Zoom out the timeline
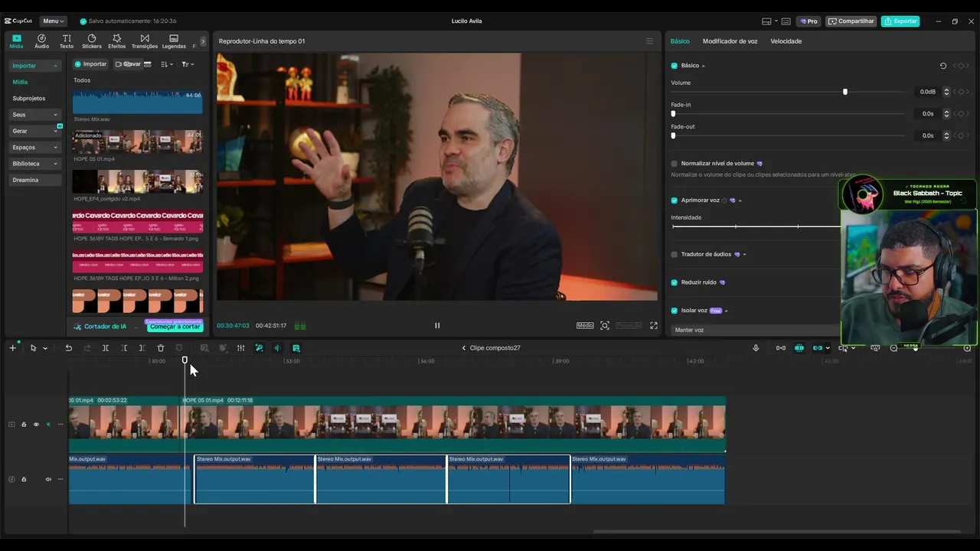Screen dimensions: 980x551 click(893, 348)
